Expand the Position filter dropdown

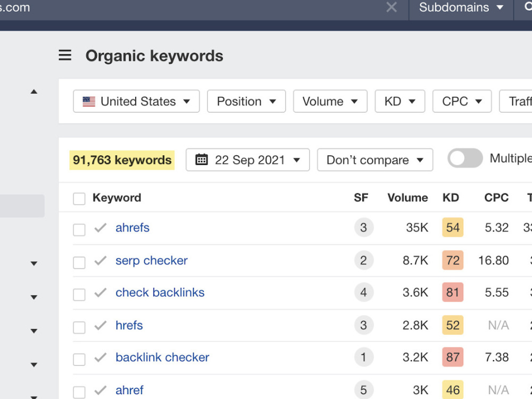[246, 101]
